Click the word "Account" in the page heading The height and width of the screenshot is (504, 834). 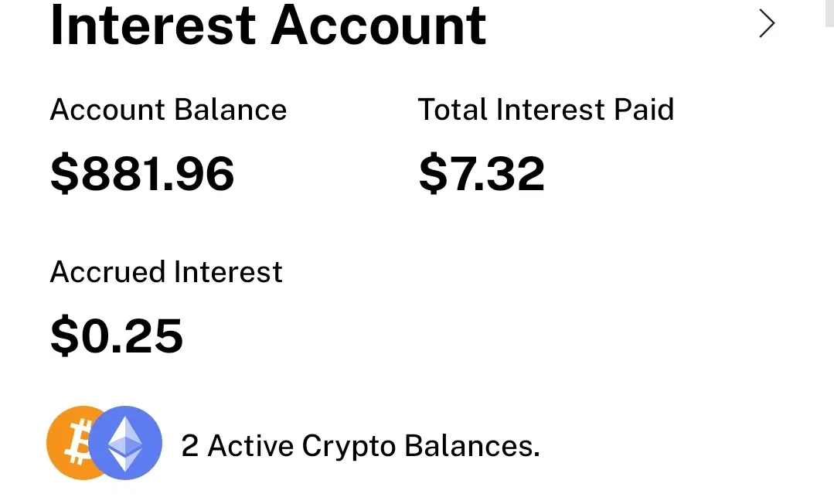(378, 25)
